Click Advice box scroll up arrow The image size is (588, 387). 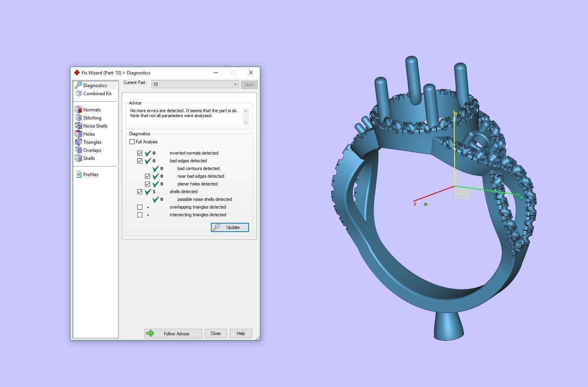[246, 111]
